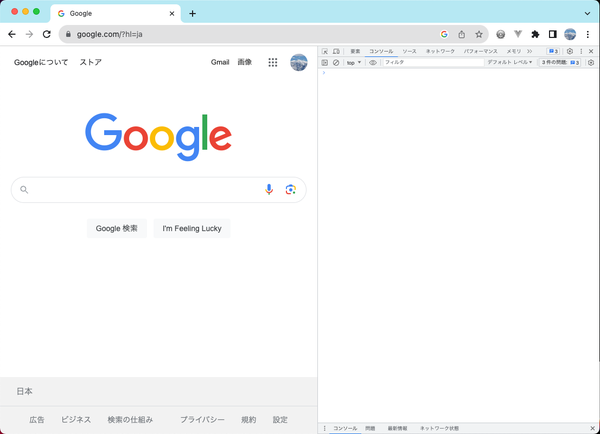
Task: Select the コンソール tab in the top DevTools bar
Action: 381,51
